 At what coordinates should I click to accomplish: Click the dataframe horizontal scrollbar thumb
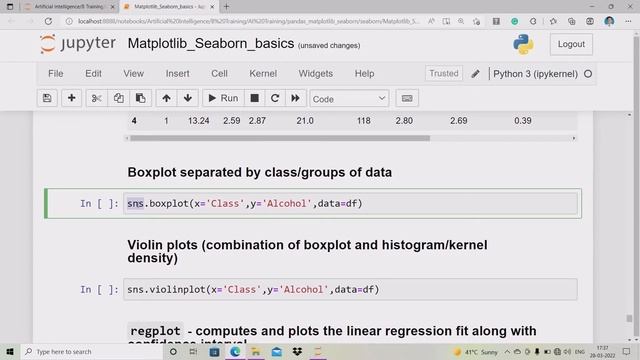[280, 138]
